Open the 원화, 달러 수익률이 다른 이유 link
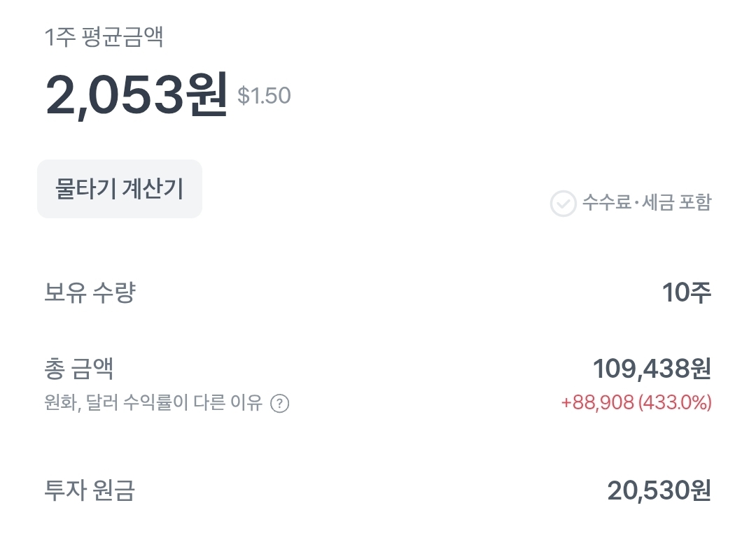 point(153,404)
